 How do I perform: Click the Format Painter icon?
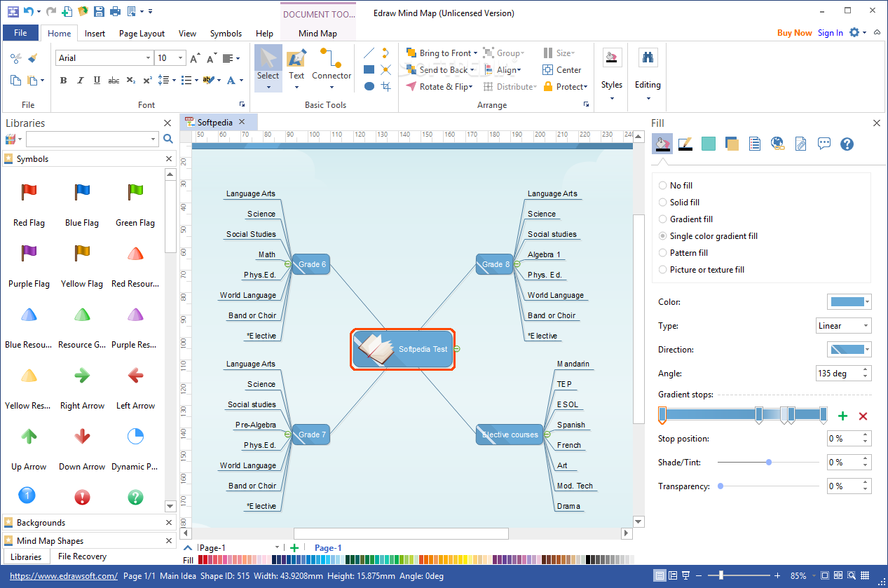click(x=32, y=58)
